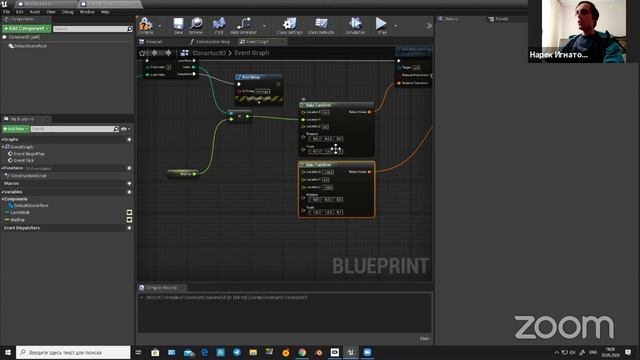Open the Help menu

(105, 12)
